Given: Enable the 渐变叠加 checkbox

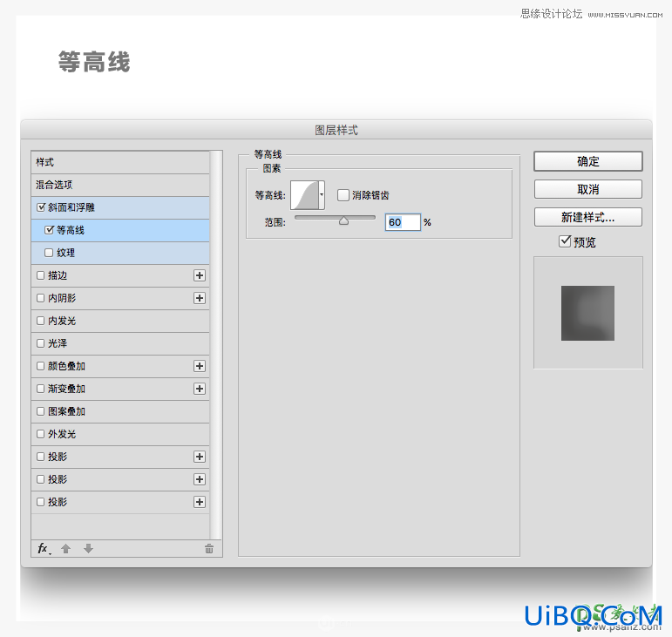Looking at the screenshot, I should point(40,389).
